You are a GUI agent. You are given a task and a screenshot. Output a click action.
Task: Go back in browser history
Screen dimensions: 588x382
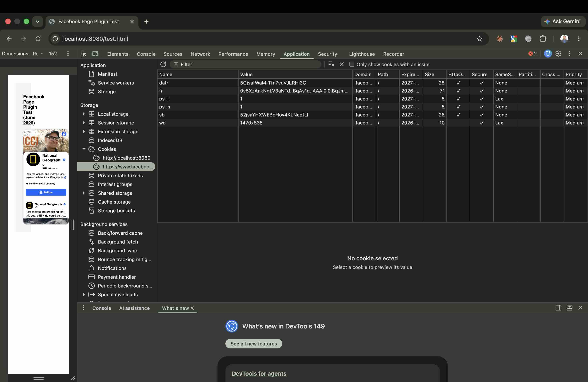(x=9, y=39)
